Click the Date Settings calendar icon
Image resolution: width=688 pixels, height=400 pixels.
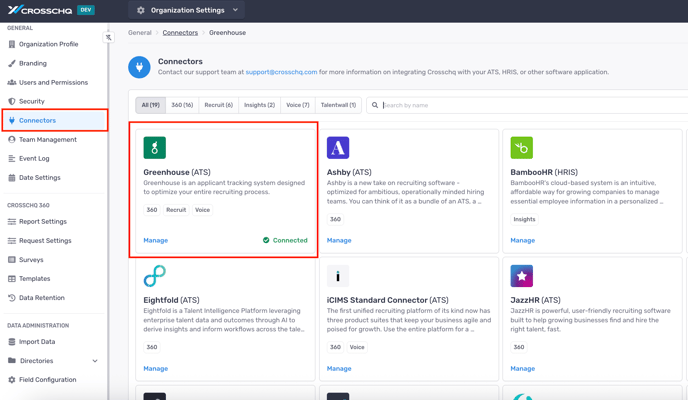tap(12, 178)
